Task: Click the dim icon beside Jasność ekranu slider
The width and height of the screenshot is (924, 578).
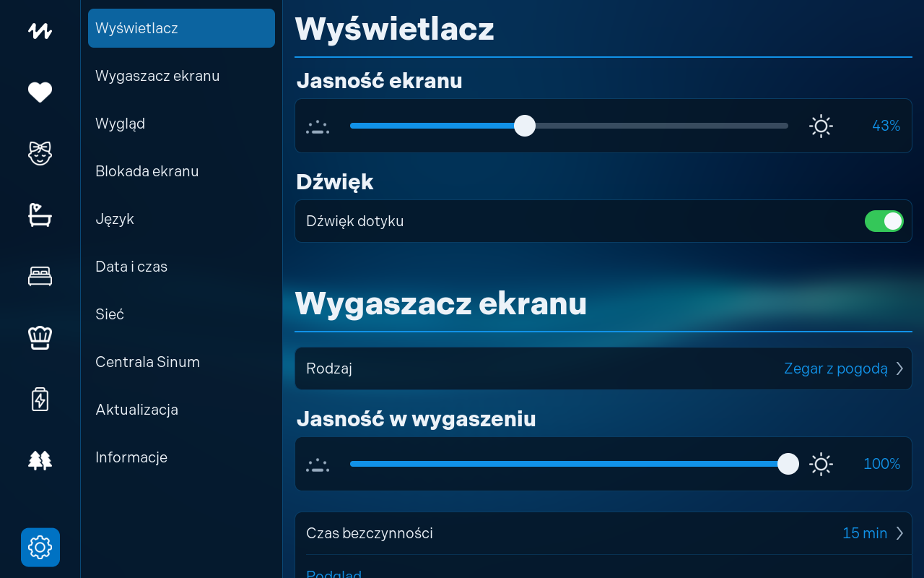Action: tap(318, 127)
